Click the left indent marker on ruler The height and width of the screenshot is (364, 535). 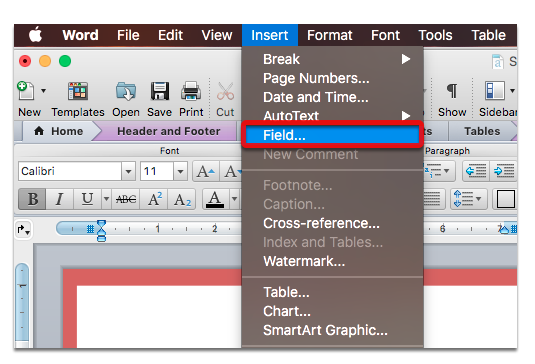tap(101, 231)
